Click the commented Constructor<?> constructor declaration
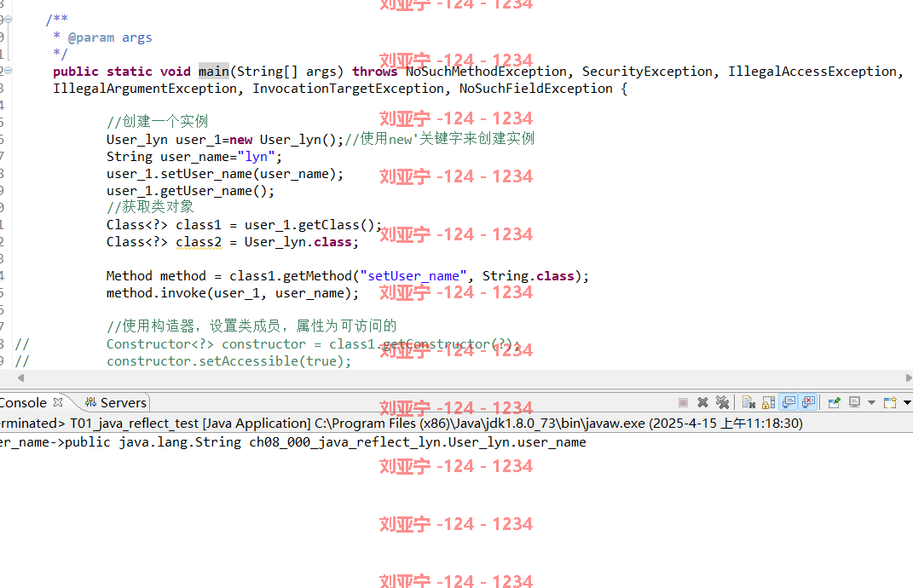This screenshot has height=588, width=913. coord(312,344)
